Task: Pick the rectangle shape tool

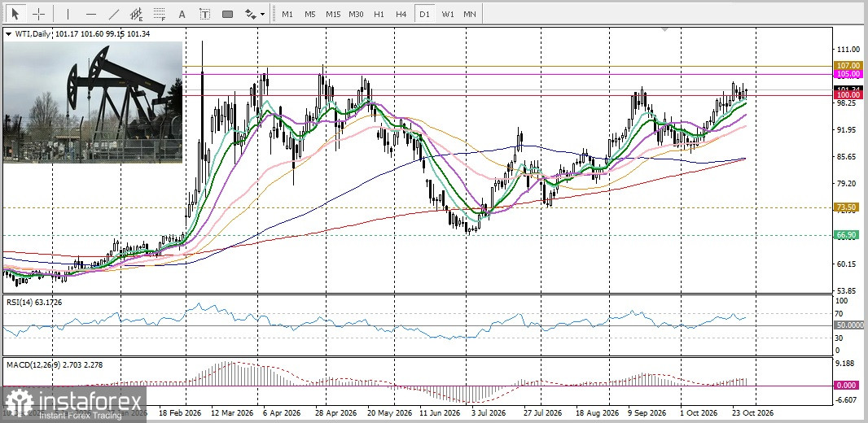Action: (227, 15)
